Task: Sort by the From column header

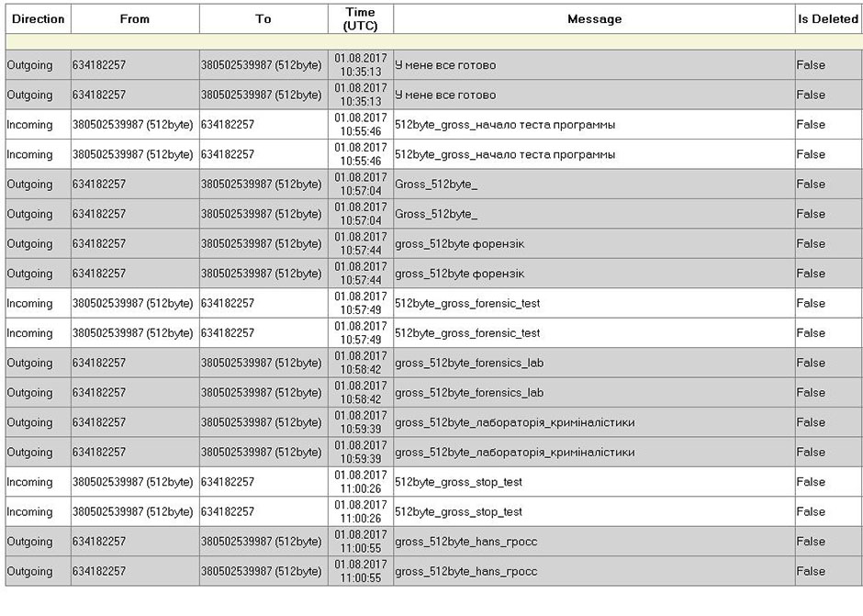Action: 134,19
